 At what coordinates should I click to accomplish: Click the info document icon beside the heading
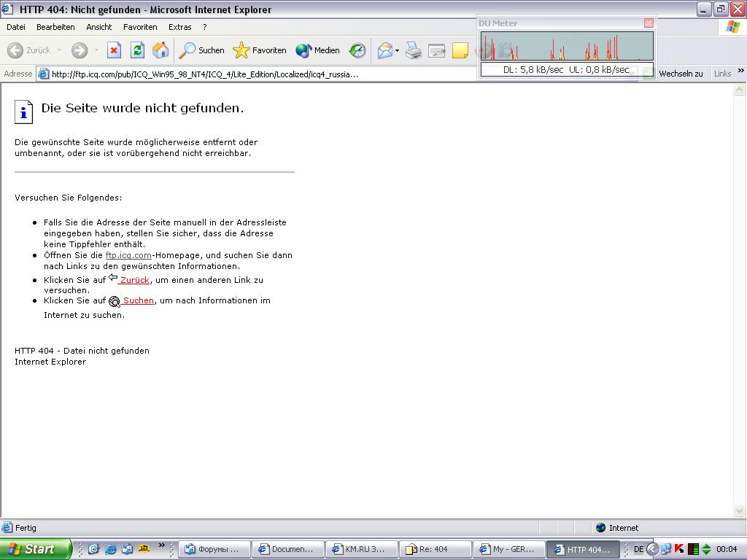pyautogui.click(x=24, y=112)
